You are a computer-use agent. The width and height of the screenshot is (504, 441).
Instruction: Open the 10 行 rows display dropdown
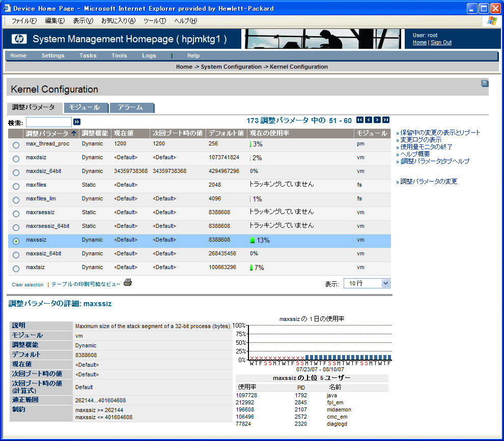pyautogui.click(x=367, y=283)
